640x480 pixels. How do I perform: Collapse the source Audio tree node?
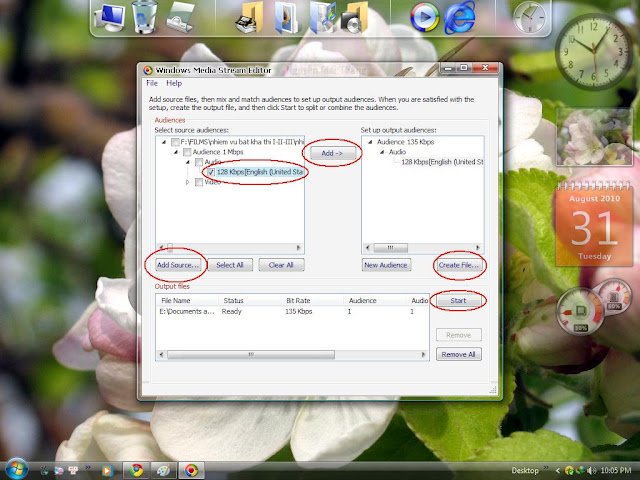(x=188, y=162)
